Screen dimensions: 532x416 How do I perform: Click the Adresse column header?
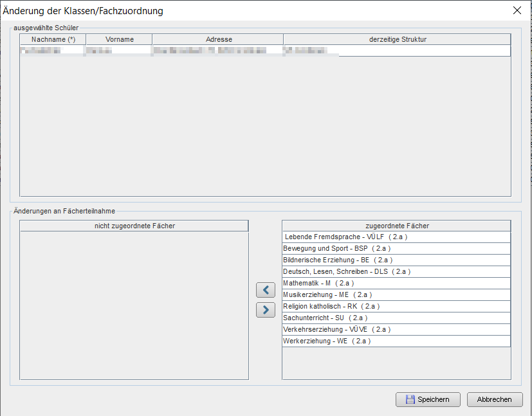(x=218, y=39)
